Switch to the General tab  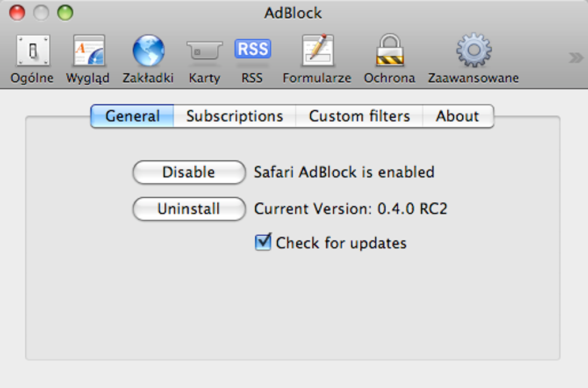(x=133, y=116)
